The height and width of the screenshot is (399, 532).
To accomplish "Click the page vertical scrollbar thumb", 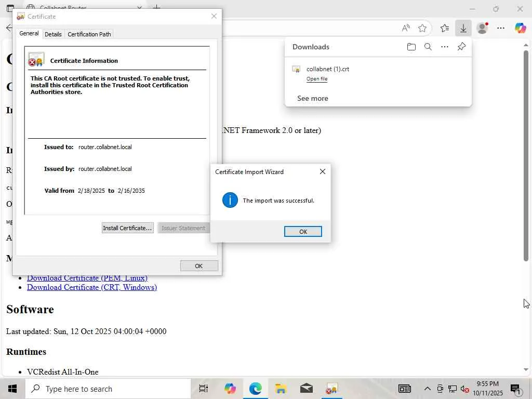I will pos(526,156).
